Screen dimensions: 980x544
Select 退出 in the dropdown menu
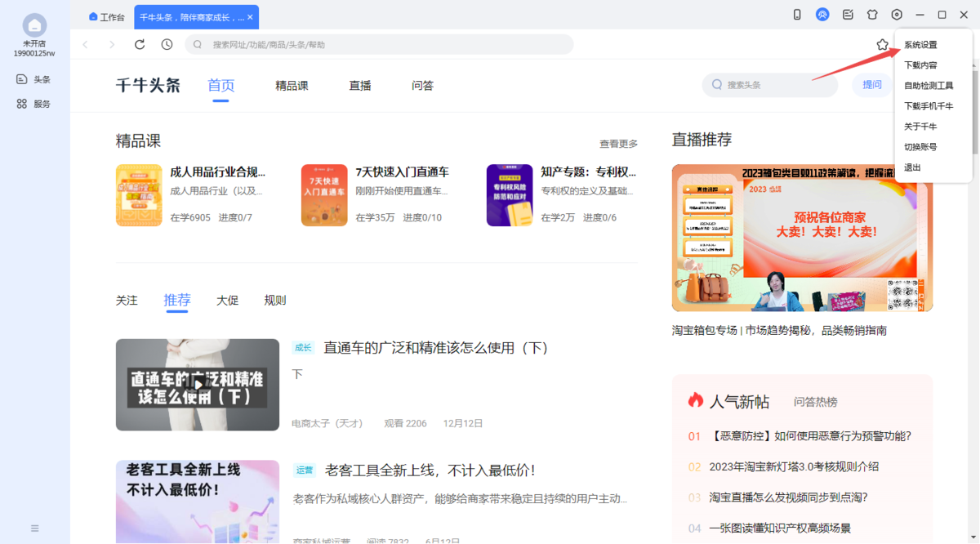912,167
